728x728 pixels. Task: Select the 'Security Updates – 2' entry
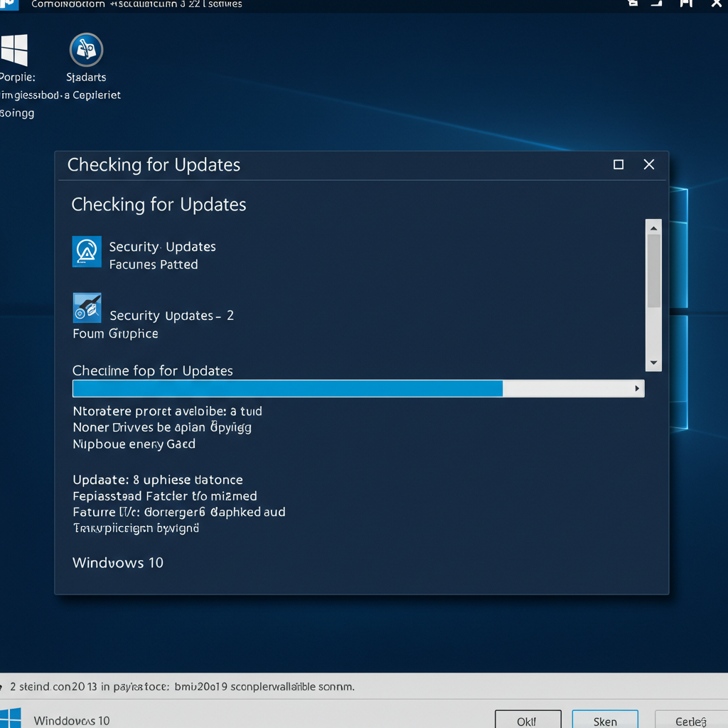click(x=172, y=316)
